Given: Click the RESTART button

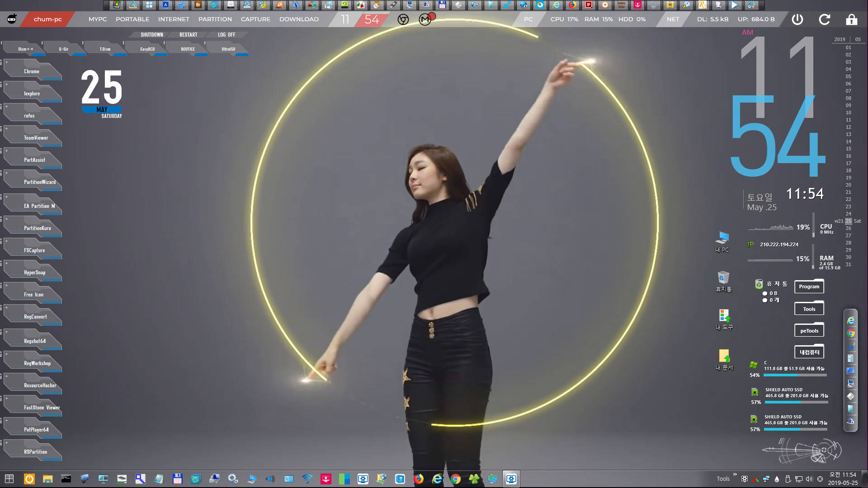Looking at the screenshot, I should click(189, 35).
